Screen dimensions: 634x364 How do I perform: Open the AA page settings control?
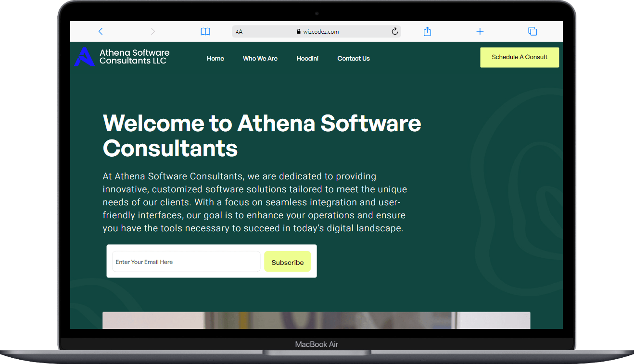click(x=239, y=31)
